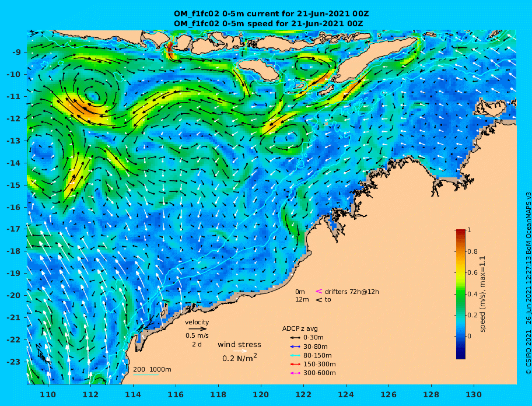Click the longitude axis label '118'
The height and width of the screenshot is (406, 532).
(x=218, y=394)
